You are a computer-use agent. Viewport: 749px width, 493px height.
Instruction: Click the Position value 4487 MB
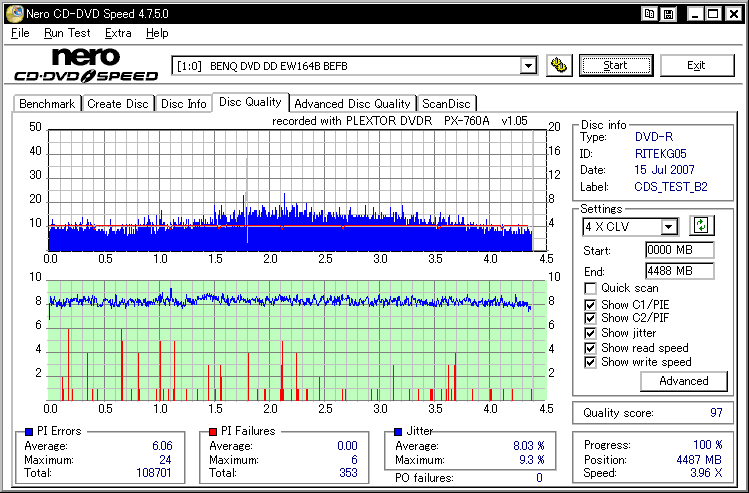point(699,460)
